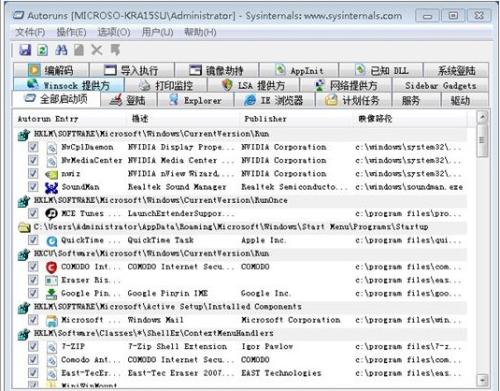Click the Igor Pavlov publisher cell
500x391 pixels.
(267, 347)
